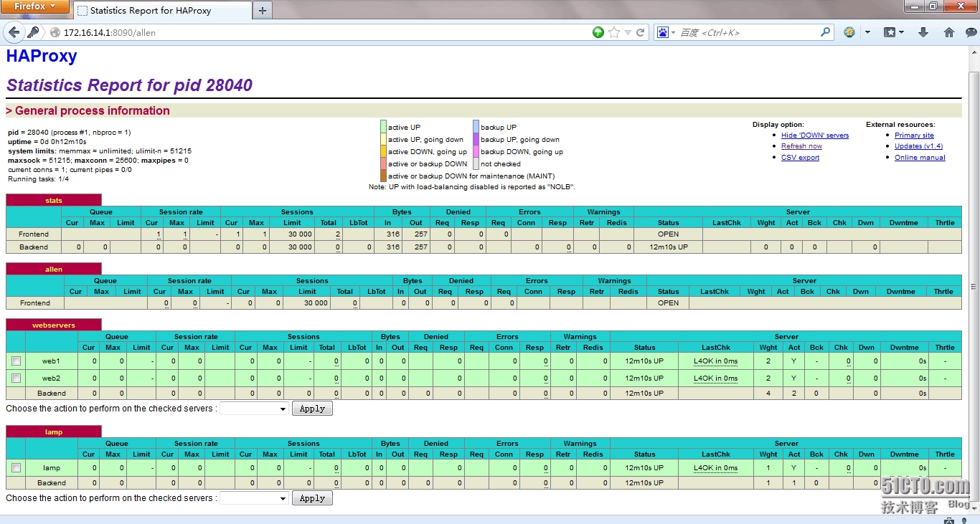Open the bookmarks menu toolbar button
The height and width of the screenshot is (524, 980).
click(x=893, y=32)
